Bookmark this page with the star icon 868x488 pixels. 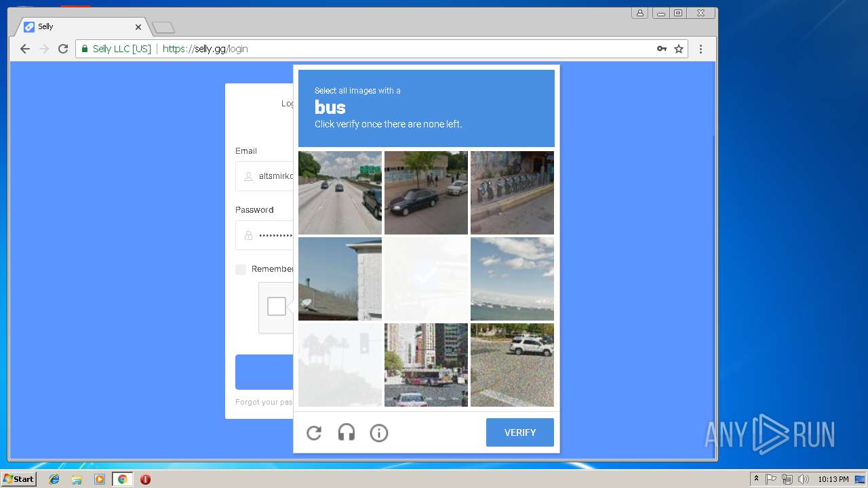pyautogui.click(x=679, y=49)
